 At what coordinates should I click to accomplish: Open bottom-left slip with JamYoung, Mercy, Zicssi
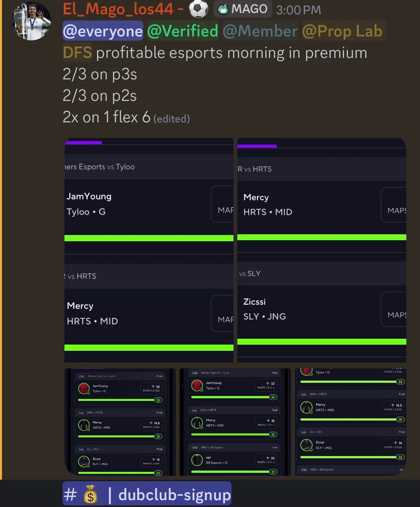click(120, 422)
